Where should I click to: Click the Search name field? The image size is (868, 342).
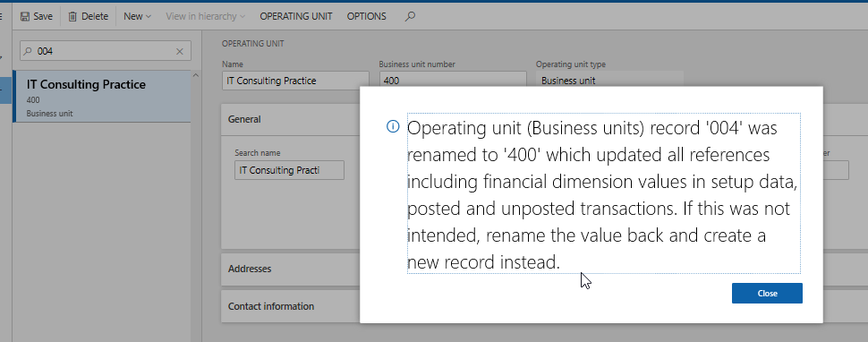tap(289, 170)
